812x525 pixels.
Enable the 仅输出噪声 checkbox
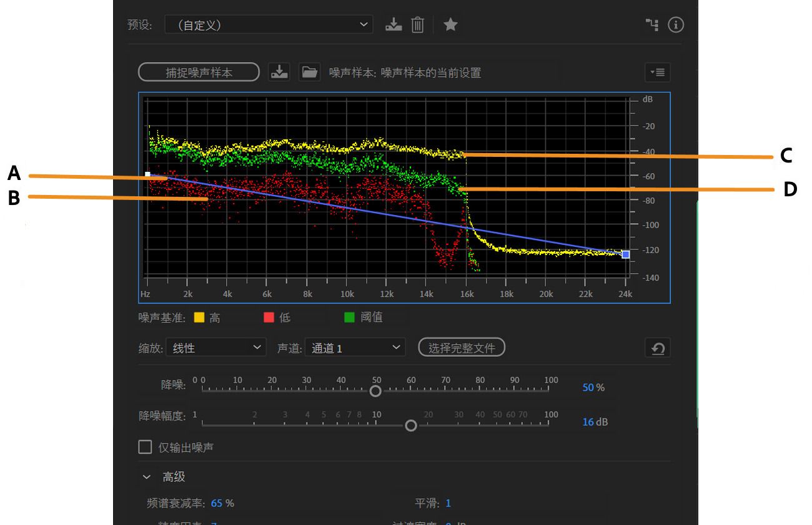[145, 446]
